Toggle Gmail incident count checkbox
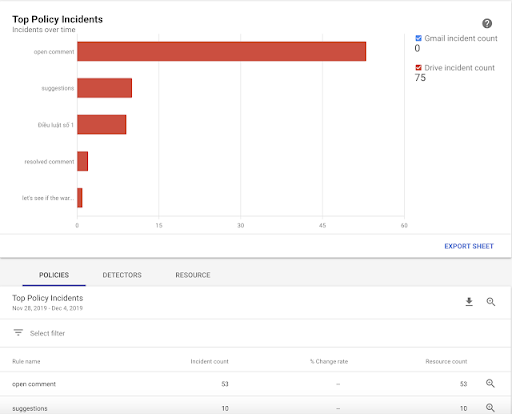Image resolution: width=512 pixels, height=414 pixels. point(418,38)
